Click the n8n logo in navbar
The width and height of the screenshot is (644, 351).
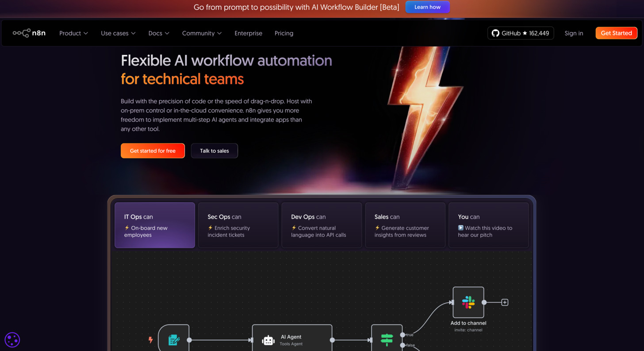[29, 33]
